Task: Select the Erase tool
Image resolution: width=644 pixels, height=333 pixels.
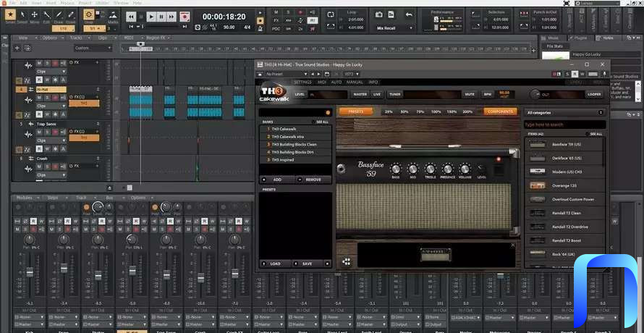Action: (x=71, y=14)
